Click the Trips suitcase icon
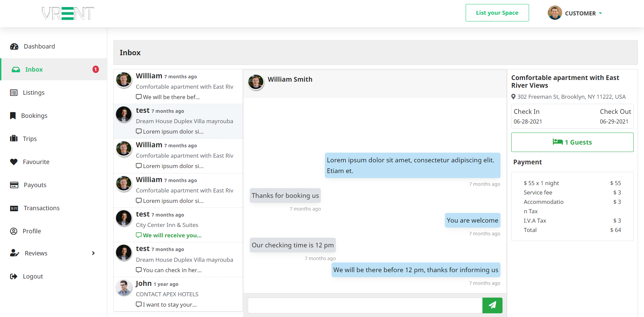The width and height of the screenshot is (644, 317). [14, 139]
